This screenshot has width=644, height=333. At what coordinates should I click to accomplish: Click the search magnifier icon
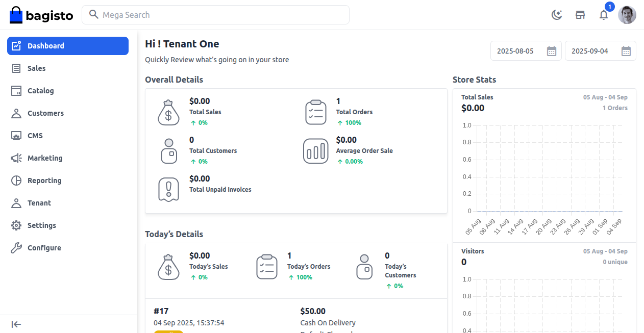click(94, 14)
